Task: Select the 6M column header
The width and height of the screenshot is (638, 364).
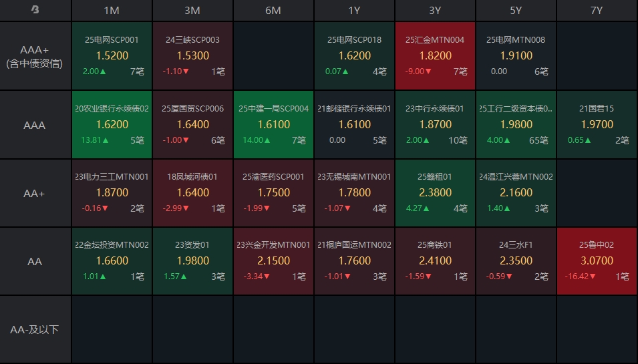Action: coord(273,10)
